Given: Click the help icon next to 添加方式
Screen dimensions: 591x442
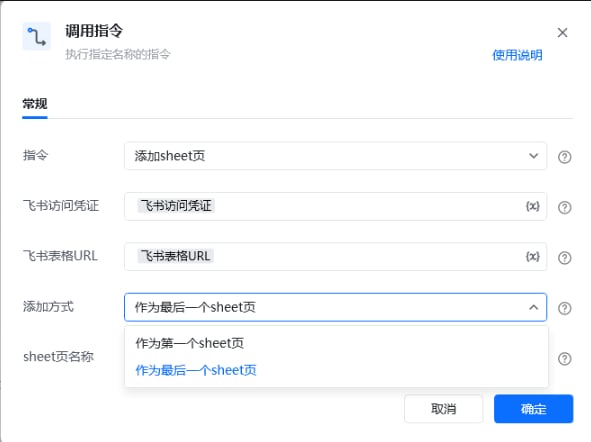Looking at the screenshot, I should coord(564,308).
